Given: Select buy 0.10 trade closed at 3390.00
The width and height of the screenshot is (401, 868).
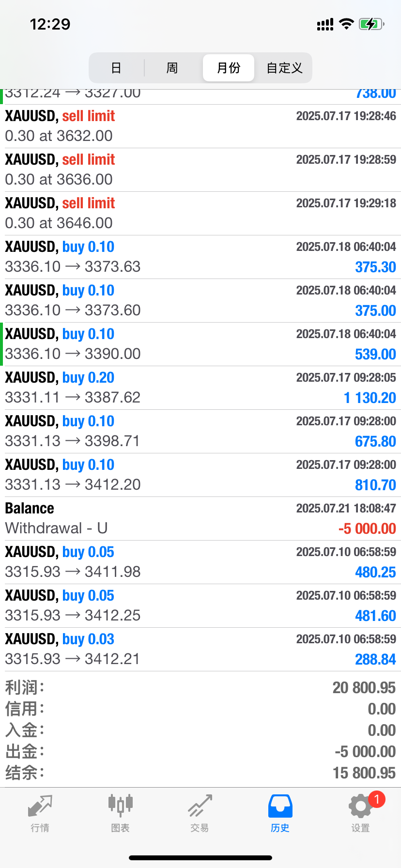Looking at the screenshot, I should 200,344.
